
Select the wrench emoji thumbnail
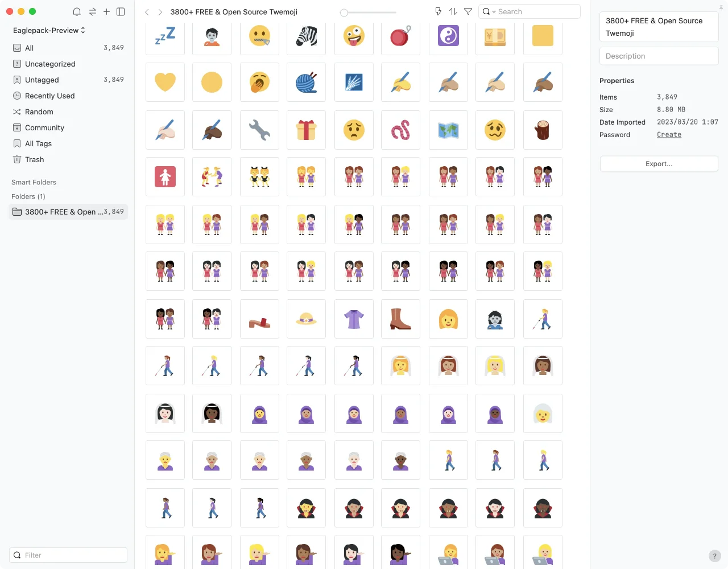(259, 130)
